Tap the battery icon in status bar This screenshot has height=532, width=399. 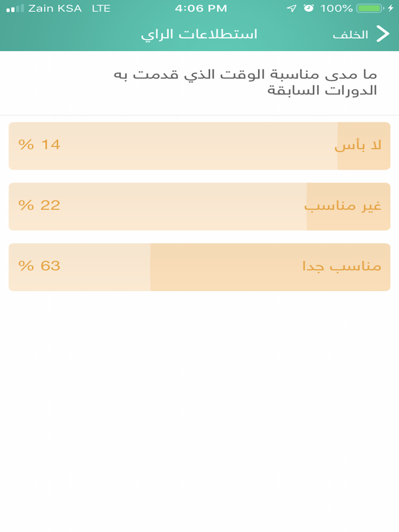(x=370, y=8)
